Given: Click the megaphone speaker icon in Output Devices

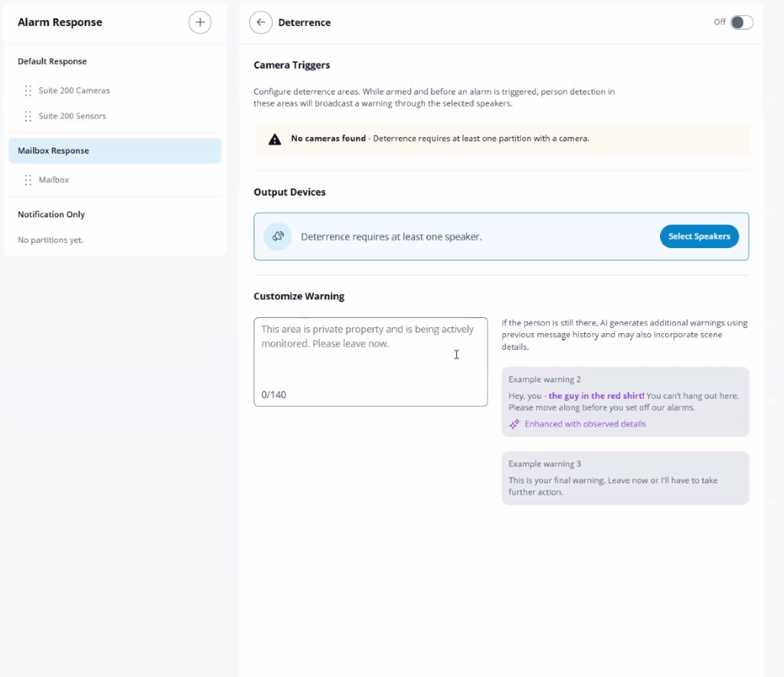Looking at the screenshot, I should pyautogui.click(x=278, y=237).
